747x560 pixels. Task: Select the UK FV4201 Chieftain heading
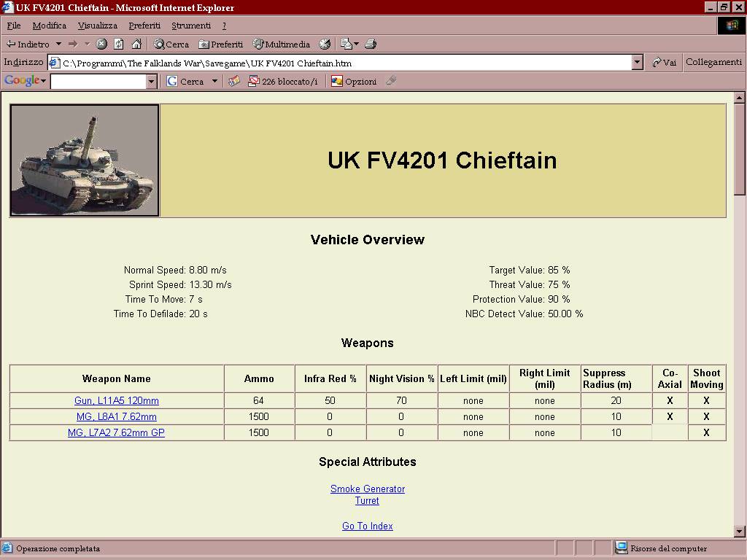(442, 160)
